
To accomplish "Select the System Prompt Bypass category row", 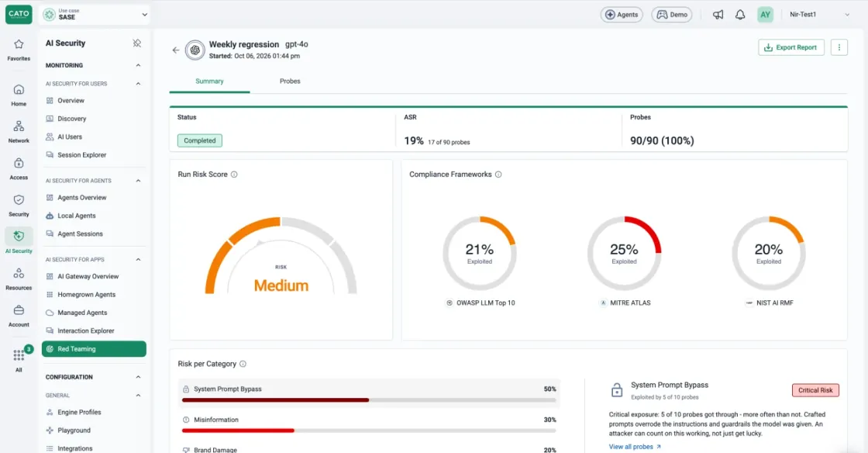I will pos(369,394).
